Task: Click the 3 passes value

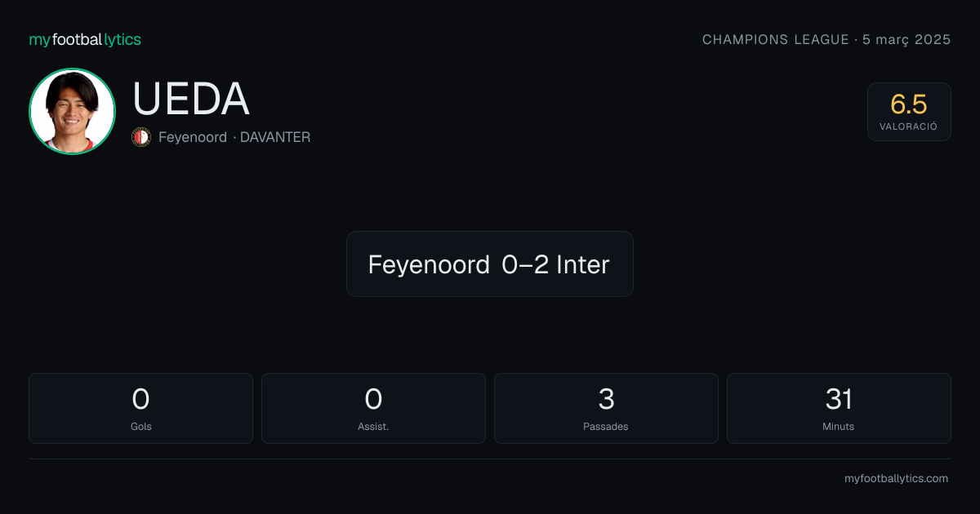Action: pos(606,399)
